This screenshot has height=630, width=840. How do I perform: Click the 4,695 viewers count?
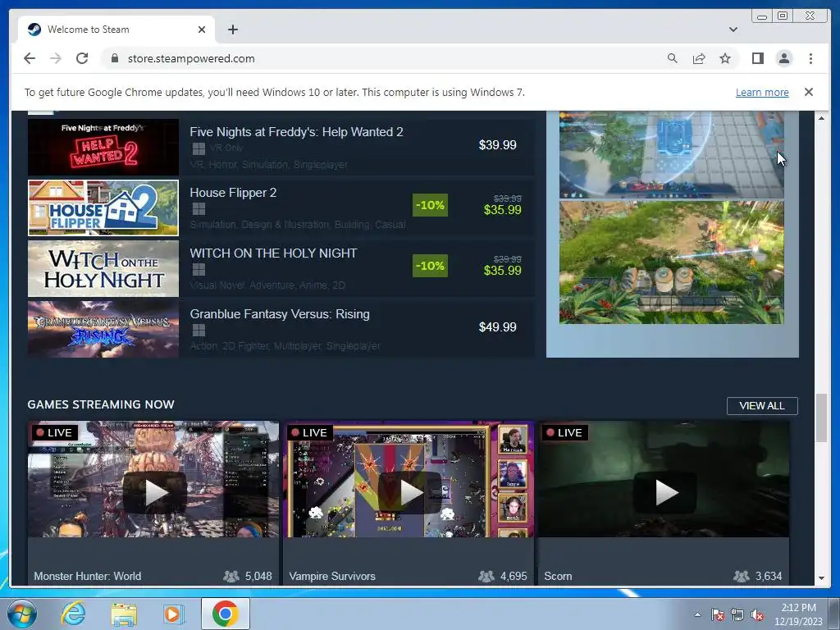click(514, 576)
